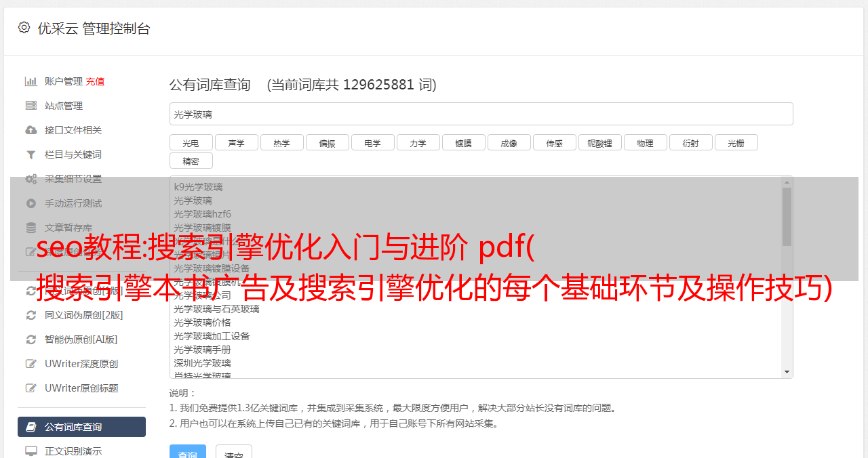This screenshot has width=868, height=458.
Task: Click the 栏目与关键词 filter icon
Action: [x=31, y=154]
